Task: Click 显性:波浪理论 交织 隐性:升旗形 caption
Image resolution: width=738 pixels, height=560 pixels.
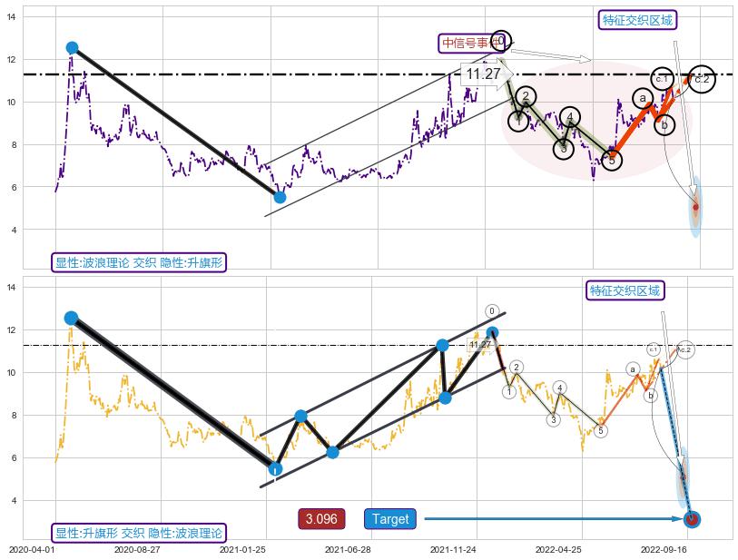Action: [x=138, y=262]
